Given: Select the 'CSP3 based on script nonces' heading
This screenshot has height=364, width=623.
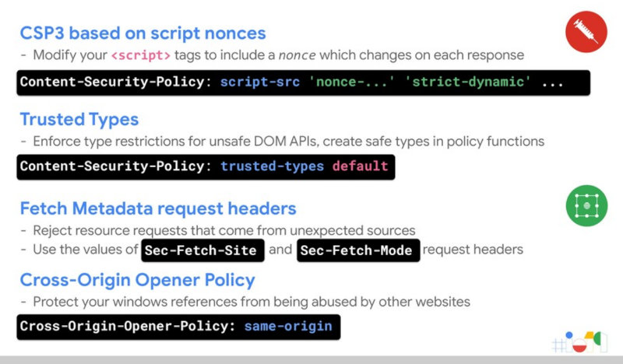Looking at the screenshot, I should (x=143, y=33).
